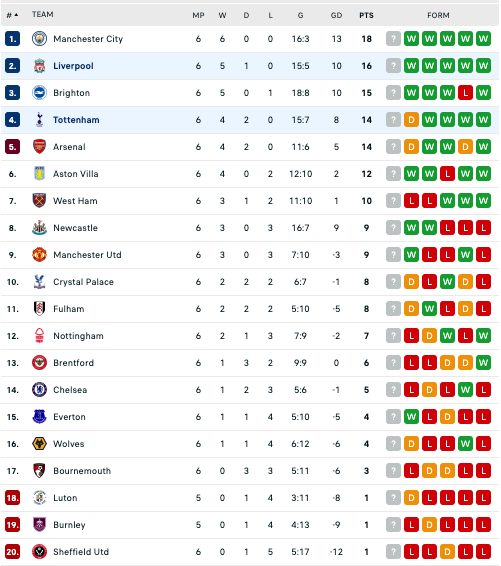Click the Chelsea club crest icon
The width and height of the screenshot is (501, 566).
tap(39, 390)
